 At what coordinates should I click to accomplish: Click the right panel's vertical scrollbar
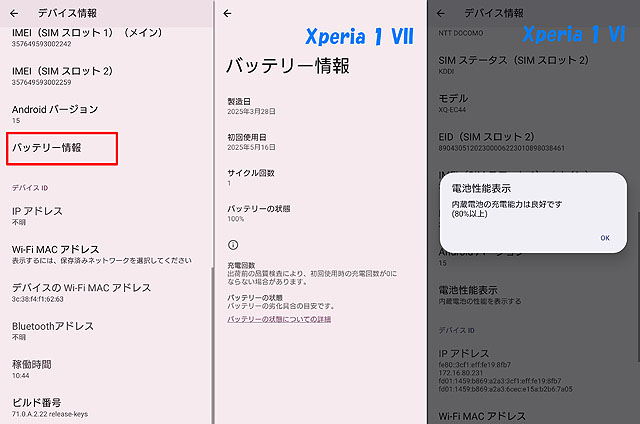(x=638, y=286)
